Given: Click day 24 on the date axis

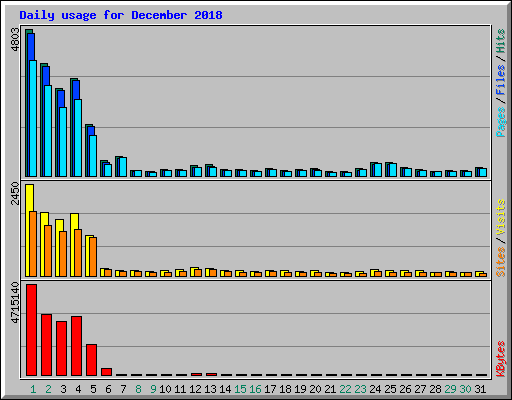Looking at the screenshot, I should (x=375, y=389).
